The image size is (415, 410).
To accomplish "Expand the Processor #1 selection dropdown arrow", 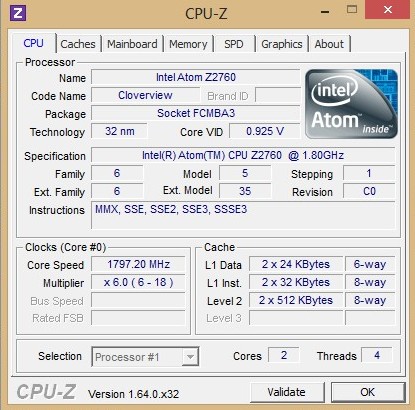I will (190, 357).
